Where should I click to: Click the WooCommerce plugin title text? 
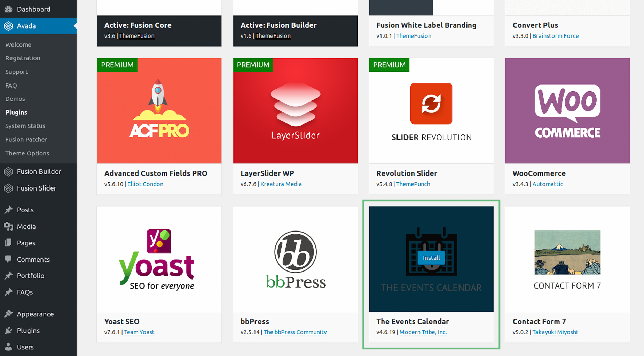(539, 173)
